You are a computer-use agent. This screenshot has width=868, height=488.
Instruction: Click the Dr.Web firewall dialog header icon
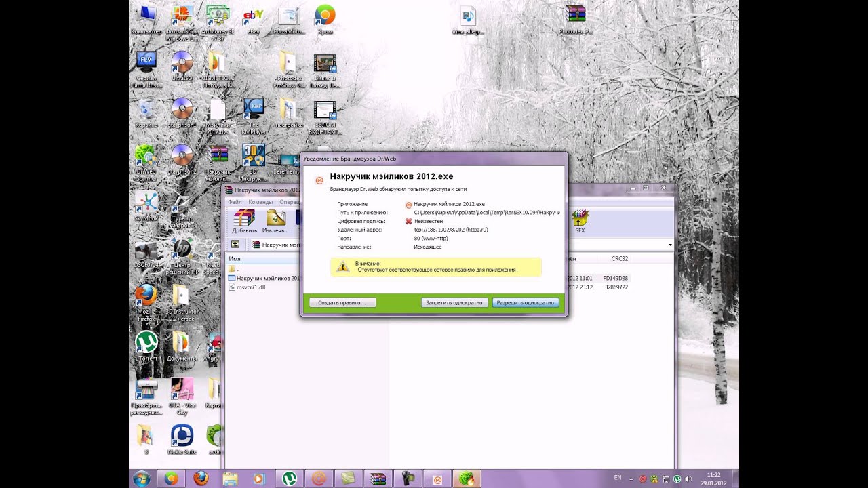(x=319, y=180)
